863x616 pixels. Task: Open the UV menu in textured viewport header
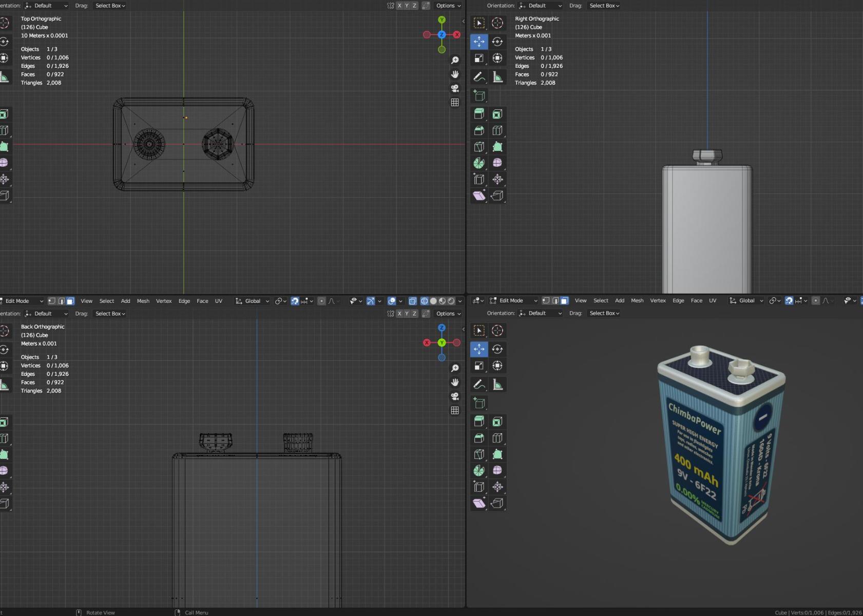tap(712, 300)
